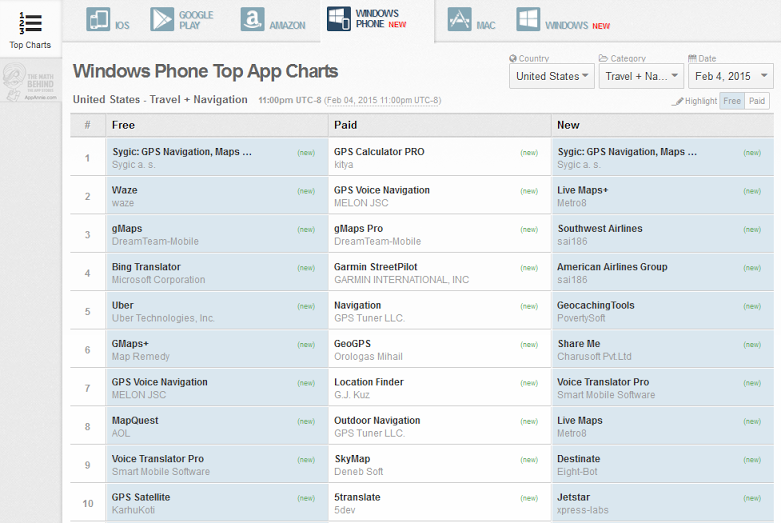This screenshot has width=781, height=523.
Task: Click the chart timestamp Feb 04, 2015 11:00pm
Action: 382,100
